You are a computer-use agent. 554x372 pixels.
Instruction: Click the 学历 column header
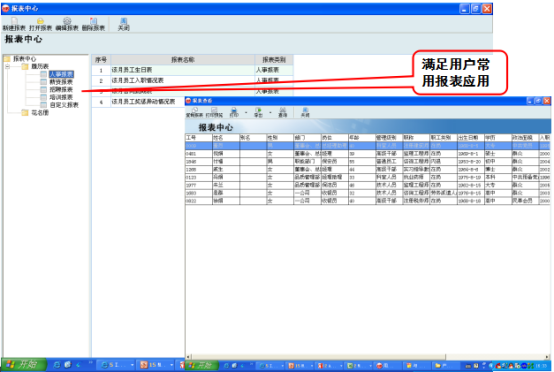point(498,137)
